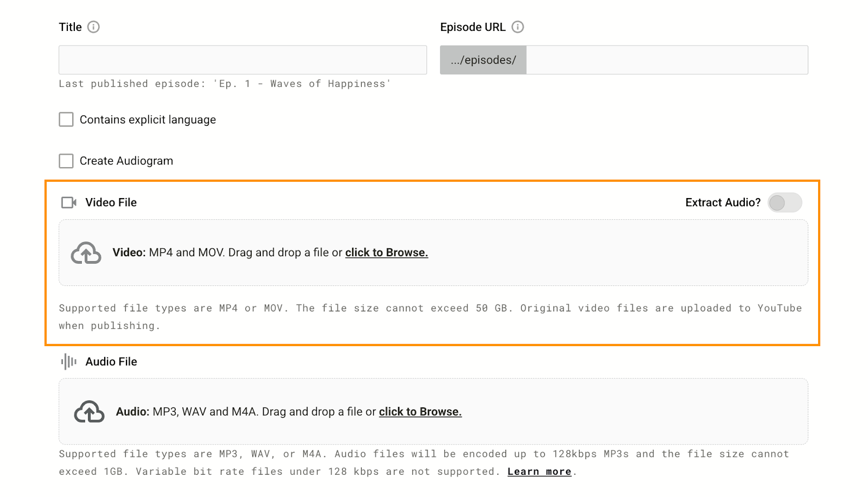Click the cloud upload icon for Video
Viewport: 868px width, 497px height.
[x=86, y=253]
